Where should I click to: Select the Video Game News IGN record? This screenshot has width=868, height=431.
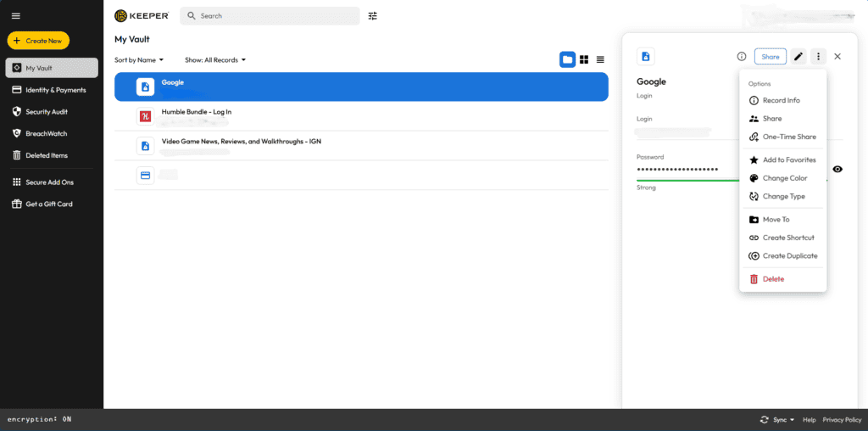click(361, 146)
